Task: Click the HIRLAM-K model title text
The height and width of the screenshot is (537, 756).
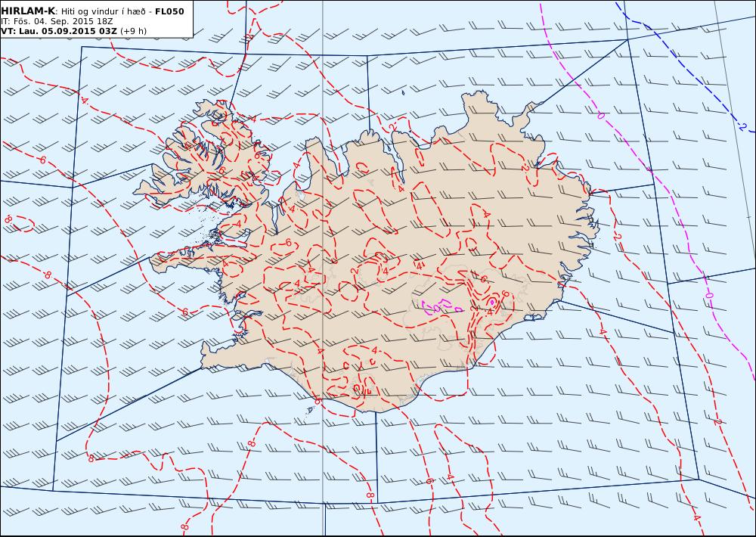Action: tap(28, 11)
